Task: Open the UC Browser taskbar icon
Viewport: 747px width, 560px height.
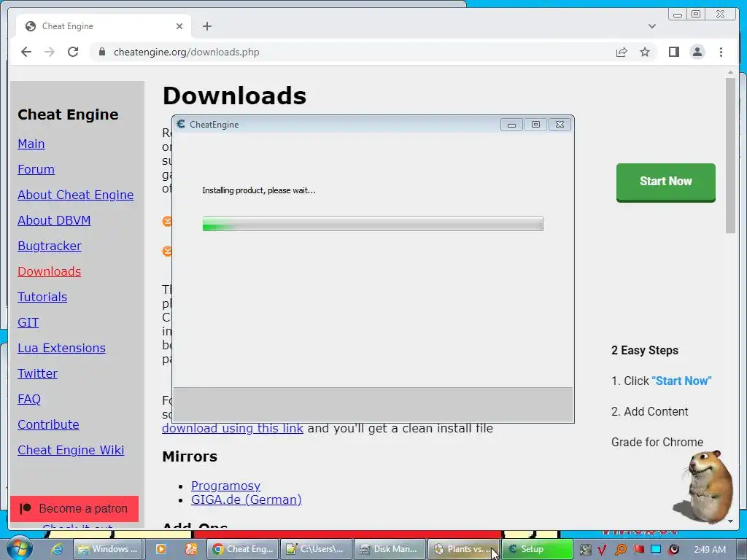Action: [191, 549]
